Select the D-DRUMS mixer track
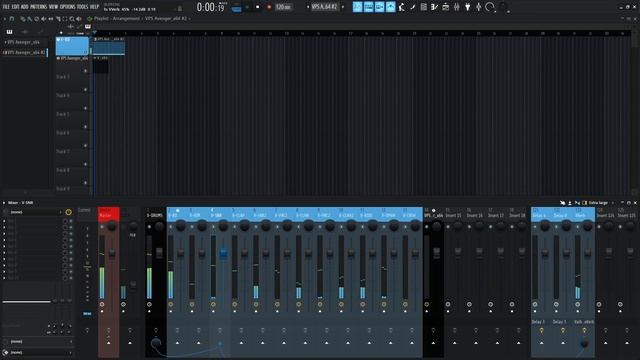Screen dimensions: 640x360 155,214
